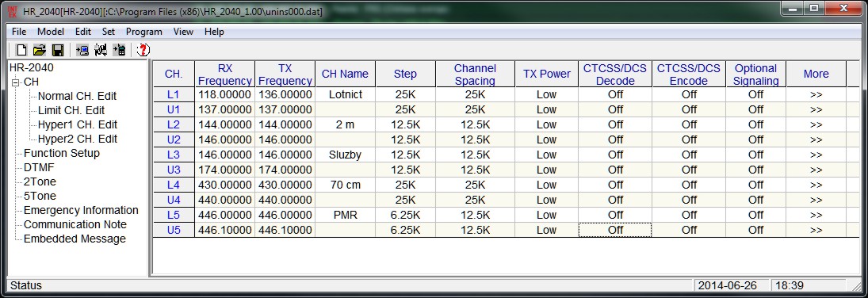Click RX frequency 118.00000 cell
Screen dimensions: 868x298
(225, 95)
